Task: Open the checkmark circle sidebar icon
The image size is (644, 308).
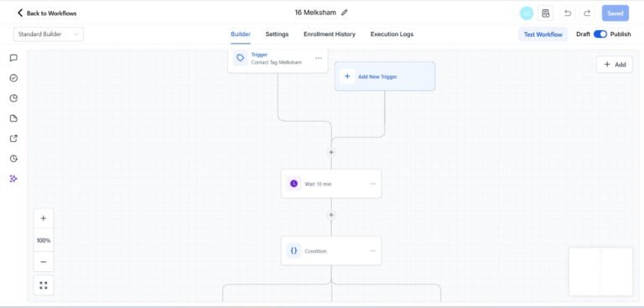Action: [x=13, y=78]
